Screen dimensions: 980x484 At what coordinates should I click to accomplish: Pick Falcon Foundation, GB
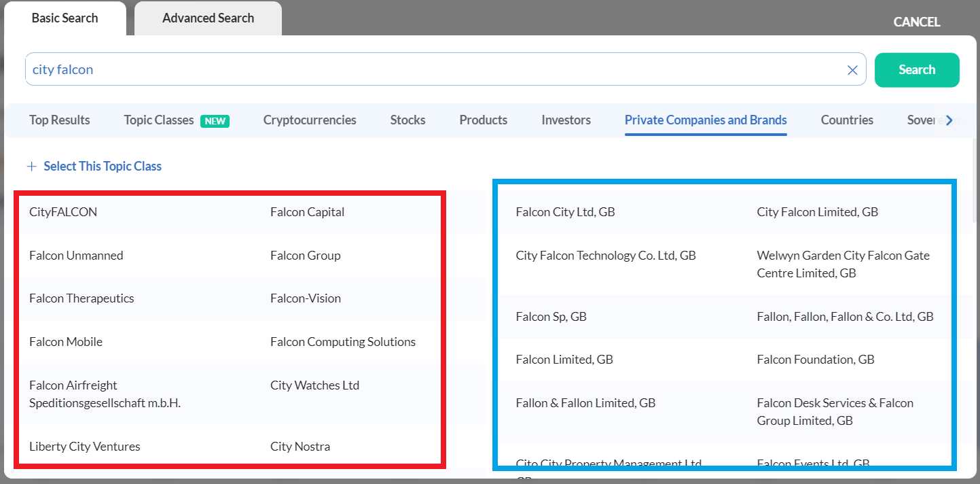point(816,360)
